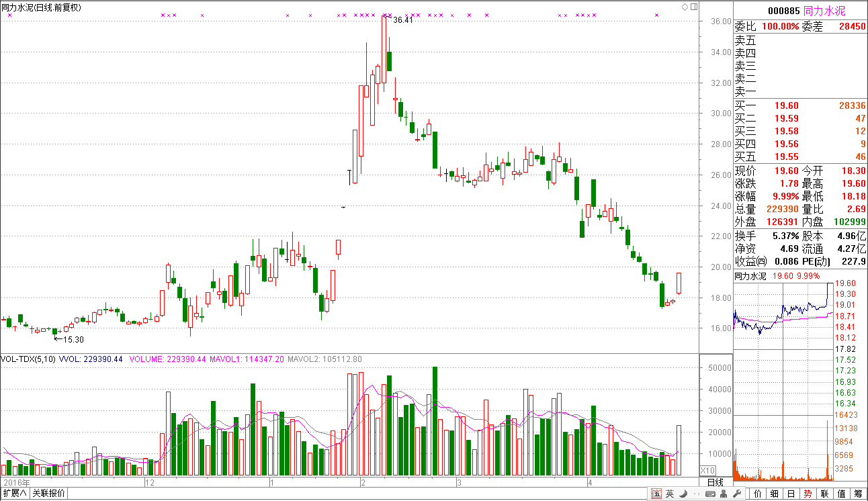The image size is (868, 501).
Task: Click the 买三 price 19.58
Action: [786, 131]
